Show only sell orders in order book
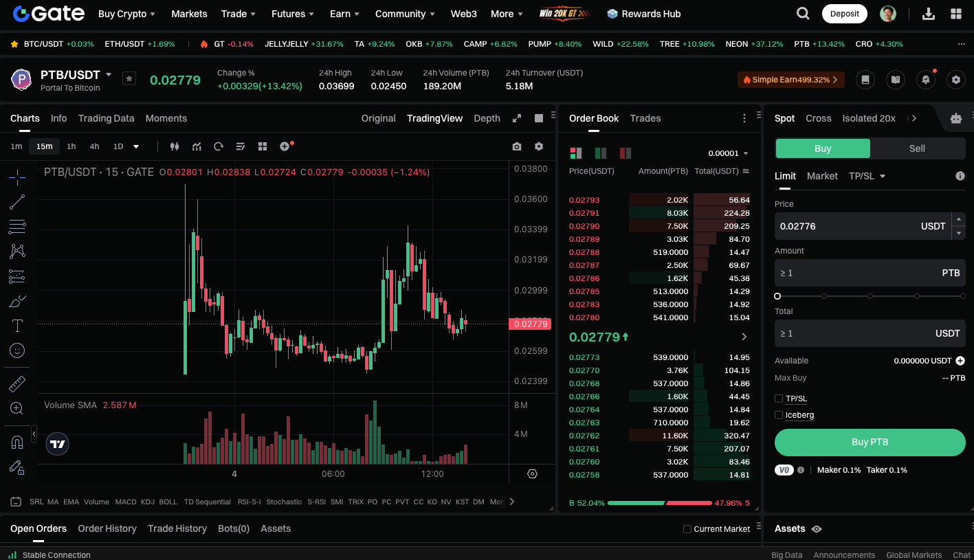The width and height of the screenshot is (974, 560). [626, 153]
